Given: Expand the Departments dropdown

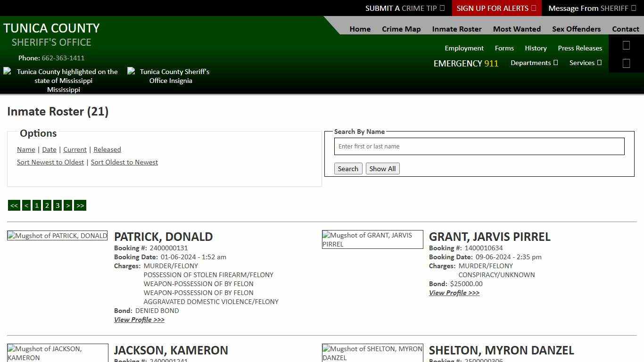Looking at the screenshot, I should click(534, 62).
